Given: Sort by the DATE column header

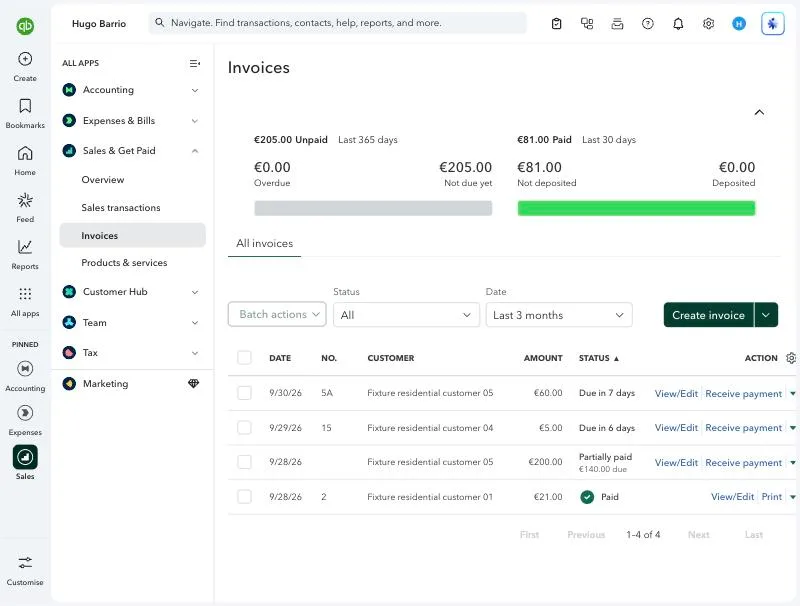Looking at the screenshot, I should point(280,358).
